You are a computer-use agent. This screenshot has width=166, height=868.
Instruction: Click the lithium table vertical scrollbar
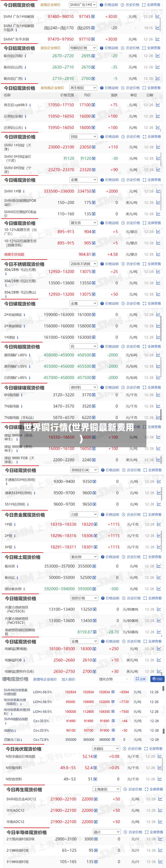164,688
